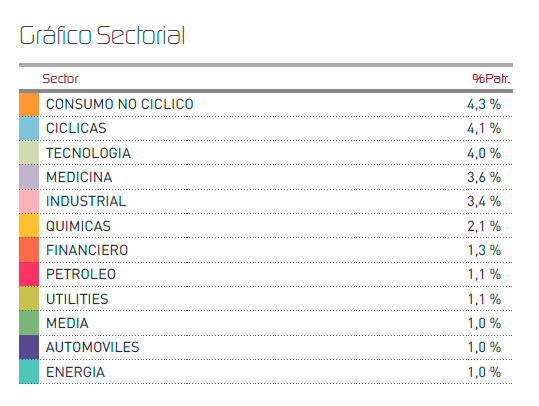Click the Gráfico Sectorial title
539x406 pixels.
point(102,36)
